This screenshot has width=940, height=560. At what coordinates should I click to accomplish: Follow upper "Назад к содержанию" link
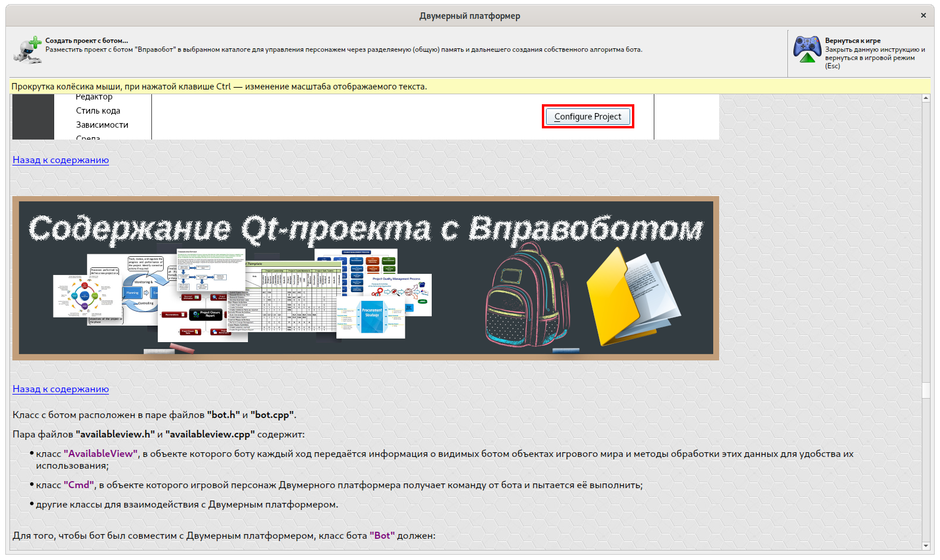pos(61,160)
